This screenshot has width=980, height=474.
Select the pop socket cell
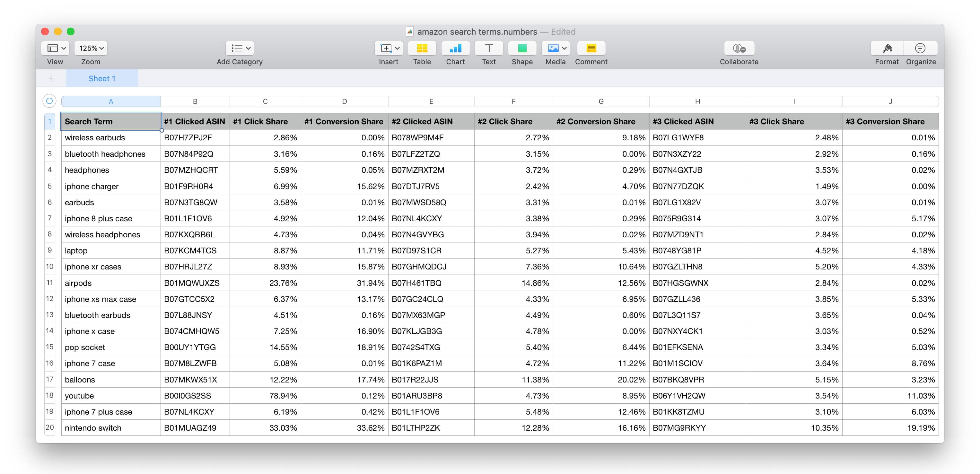[111, 347]
